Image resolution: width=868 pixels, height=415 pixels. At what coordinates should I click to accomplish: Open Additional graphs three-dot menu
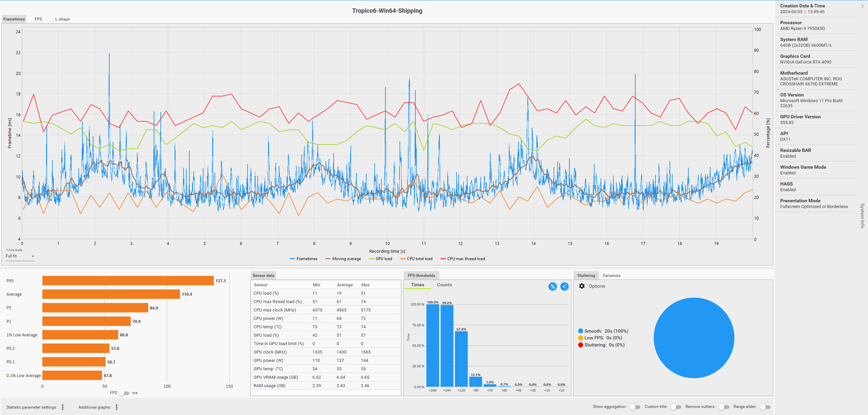coord(117,407)
